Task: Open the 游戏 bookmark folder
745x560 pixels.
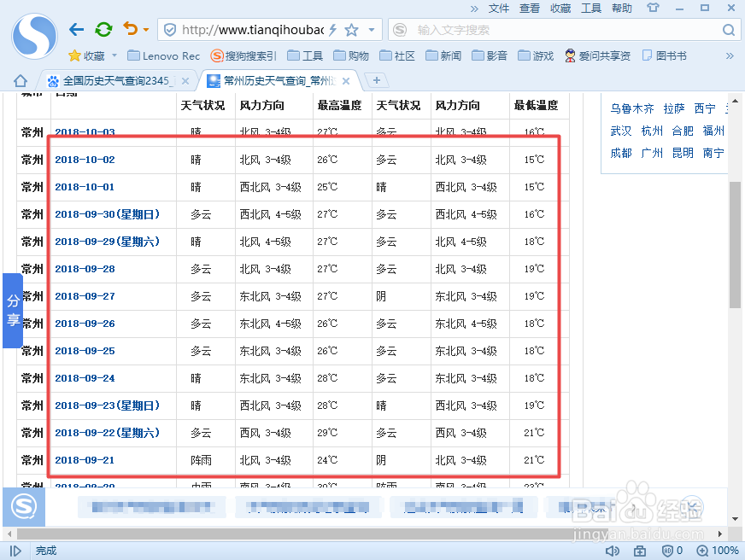Action: point(536,56)
